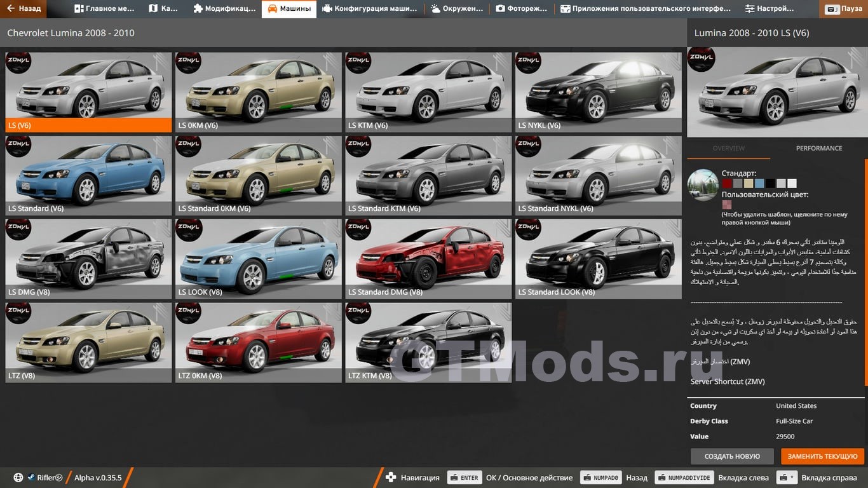Pick the red LS Standard DMG (V8)
This screenshot has width=868, height=488.
pos(428,259)
